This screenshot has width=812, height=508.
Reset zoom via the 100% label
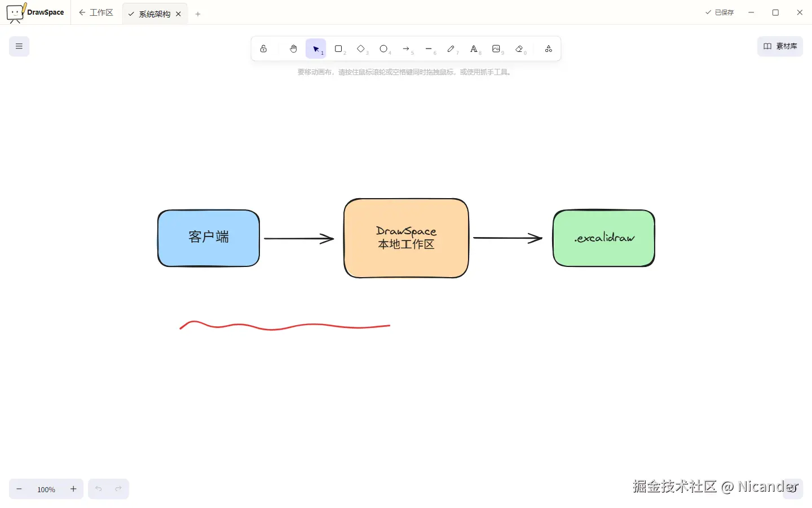[46, 489]
